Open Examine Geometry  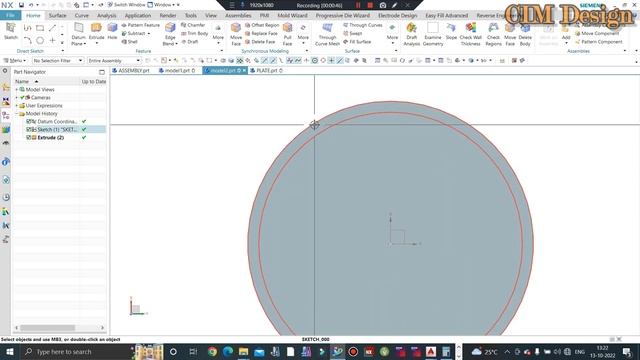(x=433, y=34)
